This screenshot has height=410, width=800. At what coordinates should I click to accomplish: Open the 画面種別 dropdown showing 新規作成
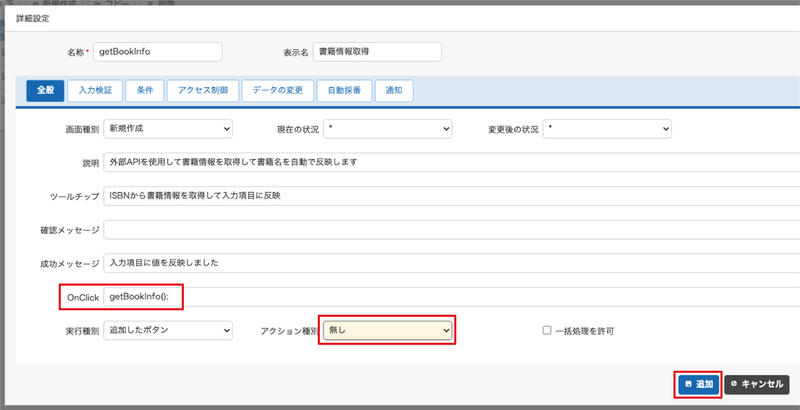point(168,129)
